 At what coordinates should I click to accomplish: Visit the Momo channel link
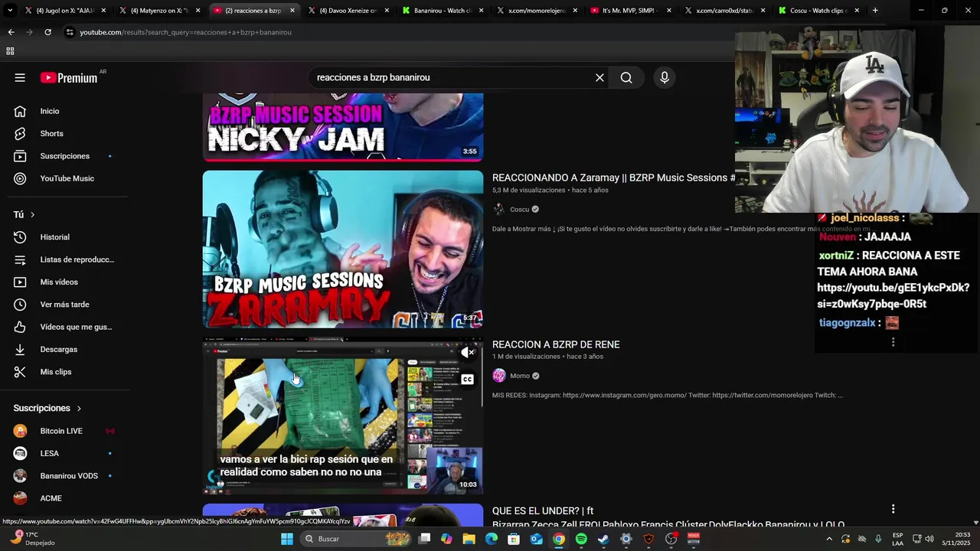click(520, 376)
